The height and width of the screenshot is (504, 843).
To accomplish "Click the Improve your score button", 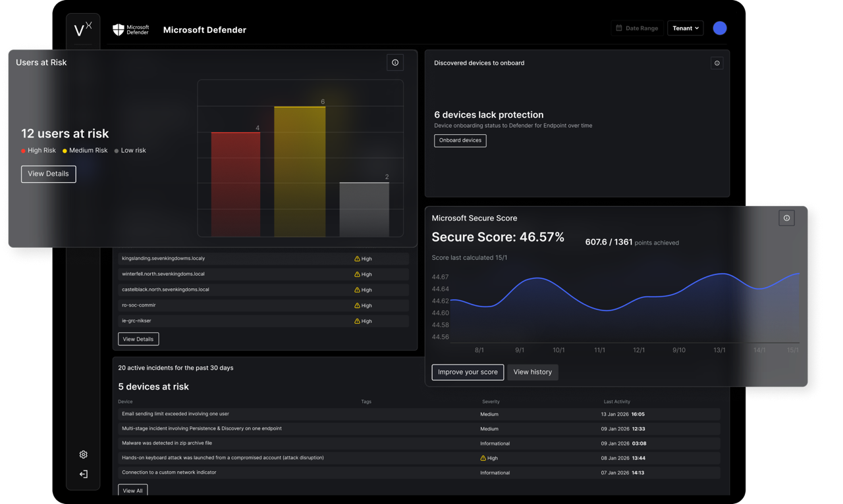I will [468, 372].
